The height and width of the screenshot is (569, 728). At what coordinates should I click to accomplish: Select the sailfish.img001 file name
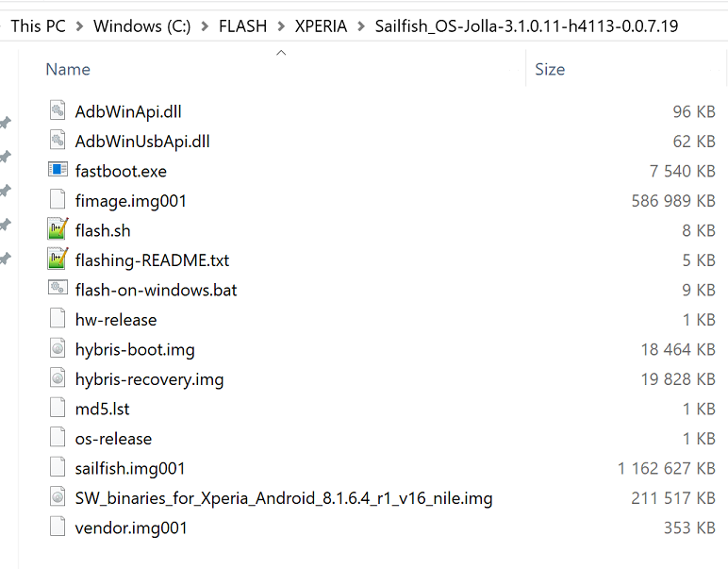[x=130, y=468]
